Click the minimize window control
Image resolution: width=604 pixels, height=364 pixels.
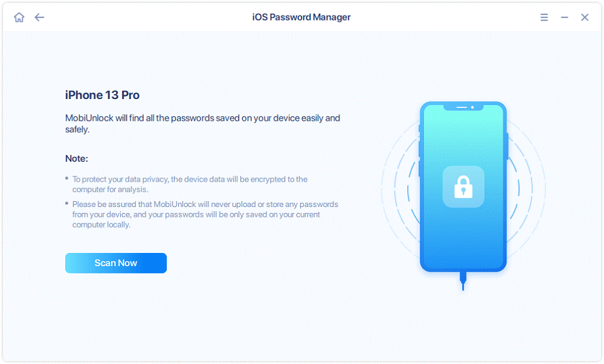[x=564, y=17]
